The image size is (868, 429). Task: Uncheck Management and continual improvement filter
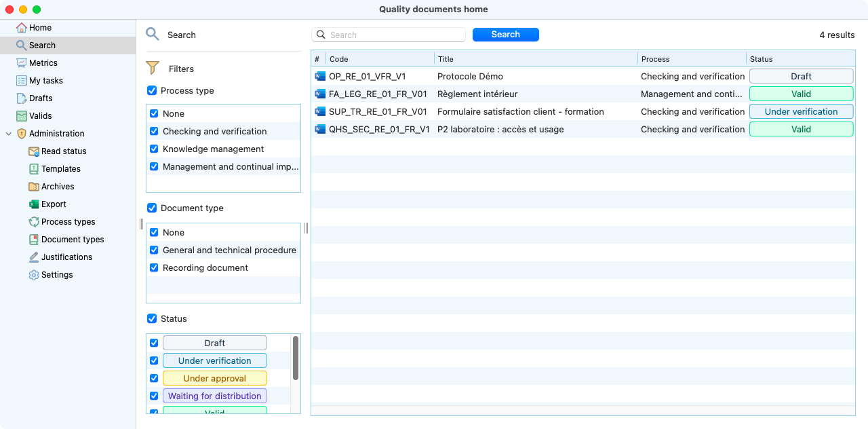point(154,166)
